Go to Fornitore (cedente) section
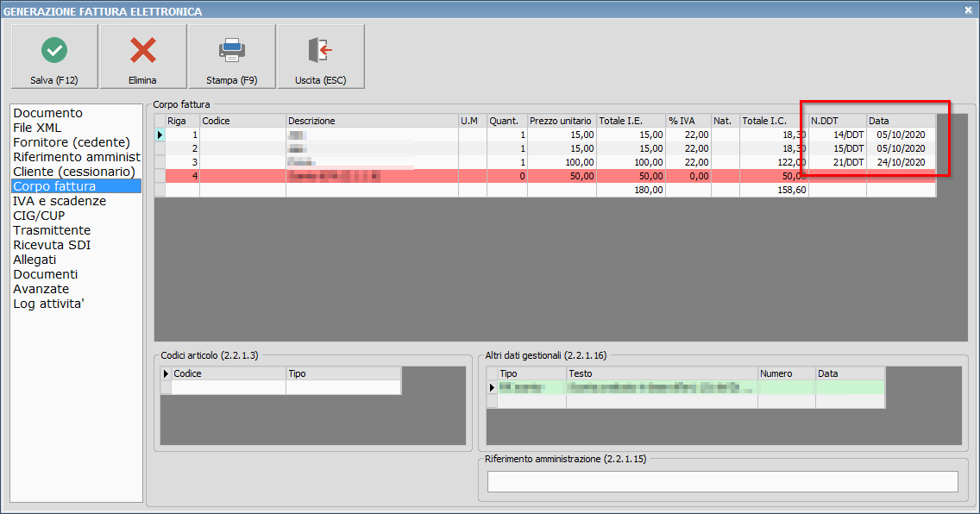The image size is (980, 514). coord(72,142)
